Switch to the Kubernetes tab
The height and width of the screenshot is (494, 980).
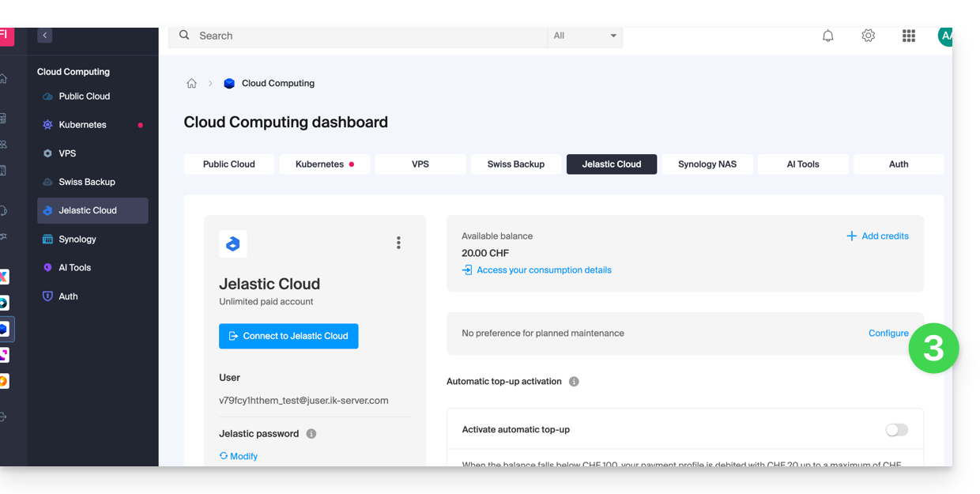325,164
